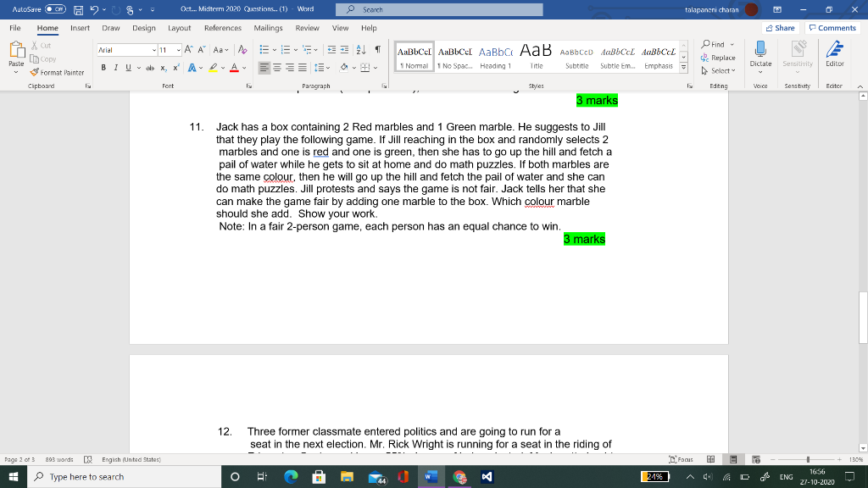The height and width of the screenshot is (488, 868).
Task: Click in the title bar Search box
Action: coord(439,9)
